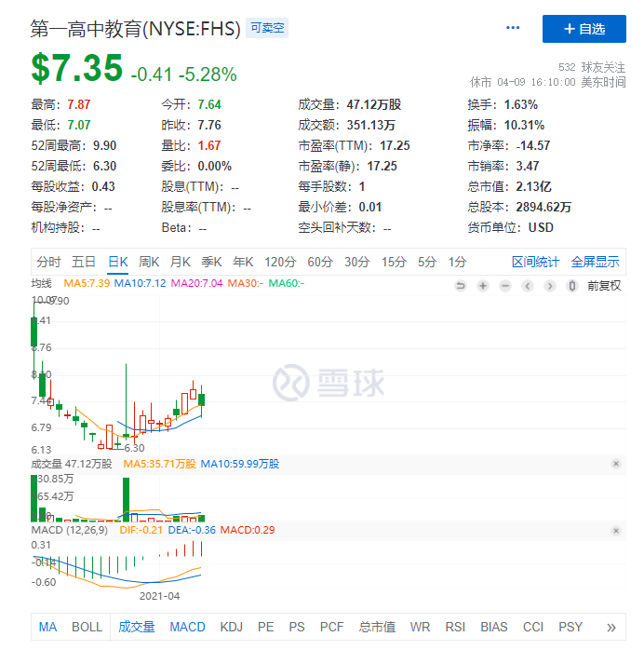This screenshot has height=650, width=644.
Task: Pan chart right with the arrow icon
Action: click(550, 286)
